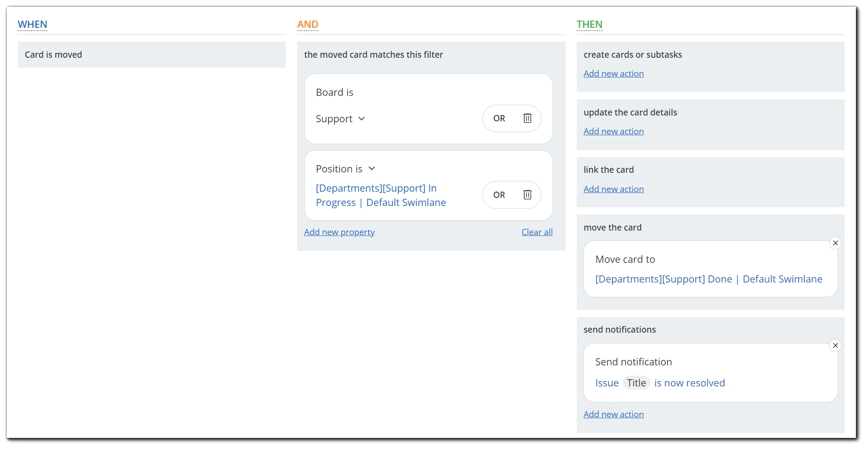
Task: Click OR next to the Support board filter
Action: tap(499, 118)
